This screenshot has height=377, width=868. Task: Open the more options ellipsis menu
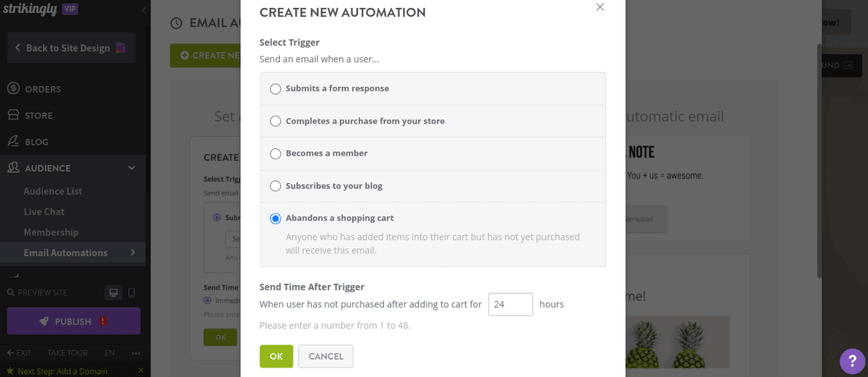(136, 353)
